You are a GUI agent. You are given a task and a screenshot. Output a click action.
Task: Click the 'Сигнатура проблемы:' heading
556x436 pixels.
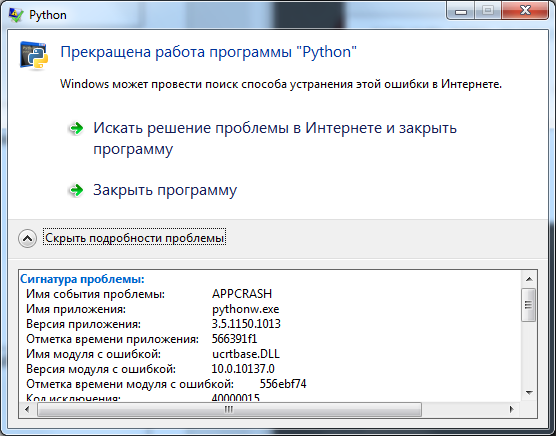(82, 279)
